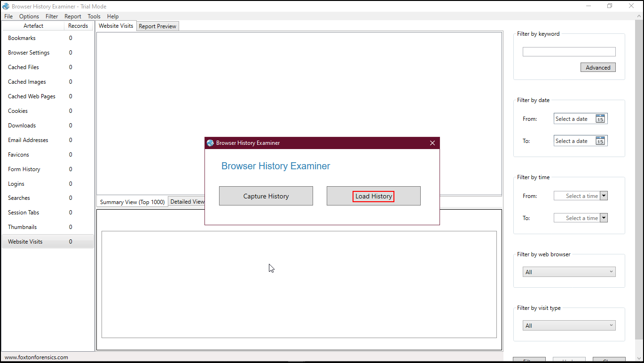Select the Detailed View tab
Viewport: 644px width, 363px height.
(x=187, y=202)
